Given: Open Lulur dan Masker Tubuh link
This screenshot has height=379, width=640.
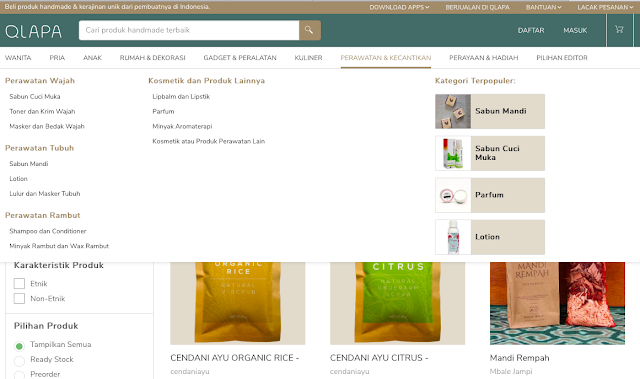Looking at the screenshot, I should click(x=45, y=194).
